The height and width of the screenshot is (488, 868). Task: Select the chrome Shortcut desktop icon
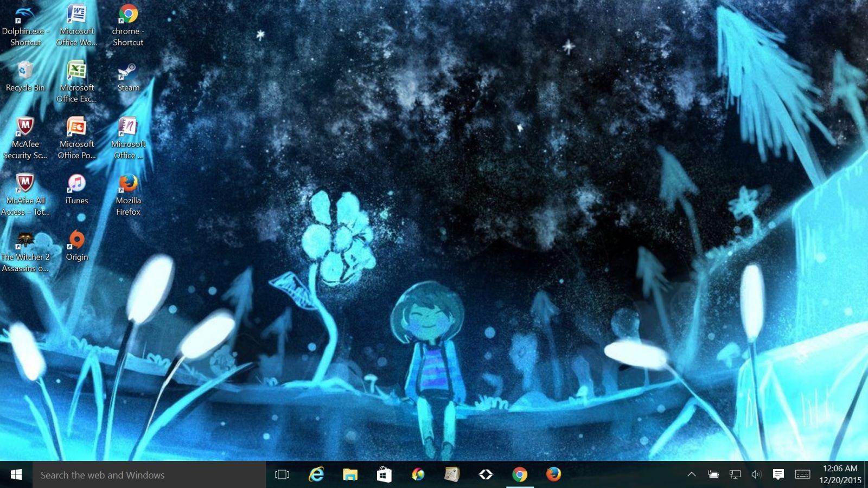(128, 26)
